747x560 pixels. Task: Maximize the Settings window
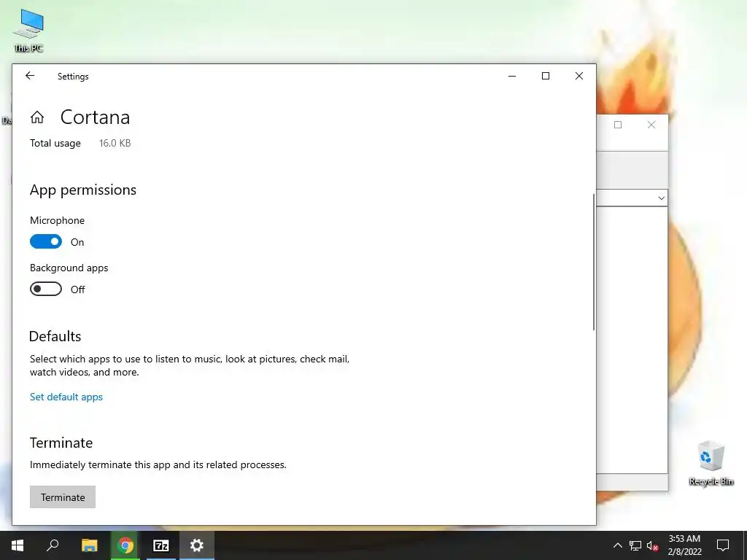[546, 76]
